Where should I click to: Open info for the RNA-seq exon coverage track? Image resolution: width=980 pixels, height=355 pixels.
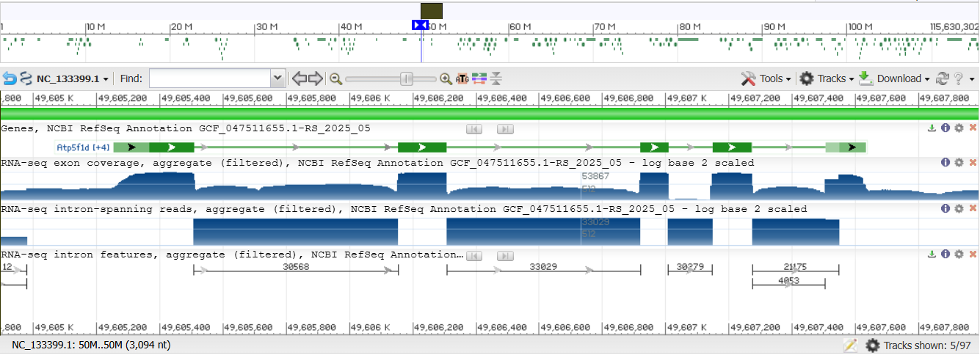tap(945, 162)
